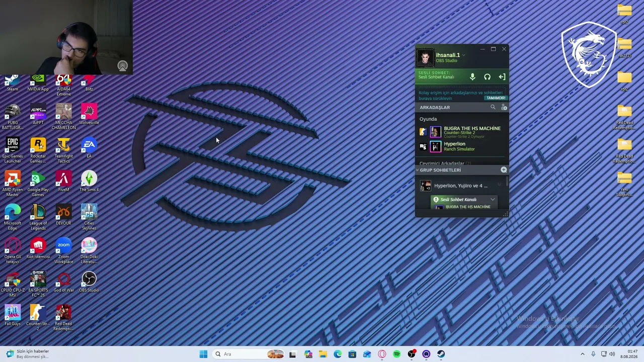This screenshot has width=644, height=362.
Task: Open the Sizin için haberler news widget
Action: [x=28, y=354]
